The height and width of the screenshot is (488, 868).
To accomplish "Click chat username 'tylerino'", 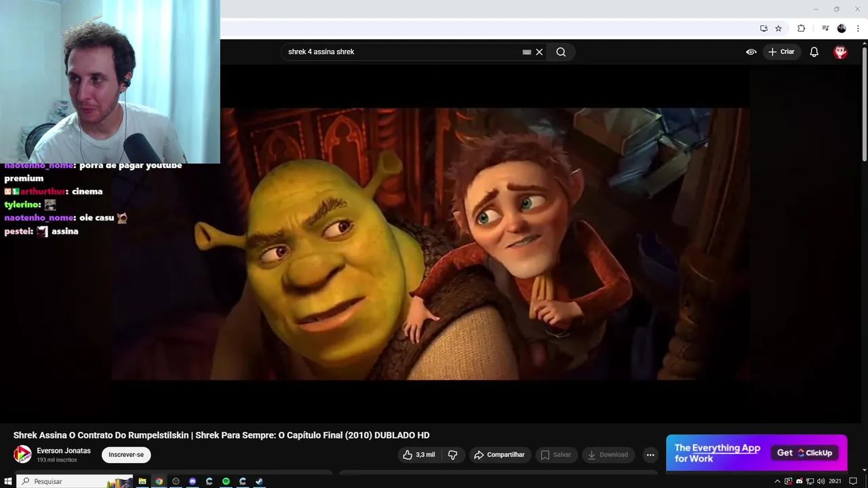I will click(21, 205).
